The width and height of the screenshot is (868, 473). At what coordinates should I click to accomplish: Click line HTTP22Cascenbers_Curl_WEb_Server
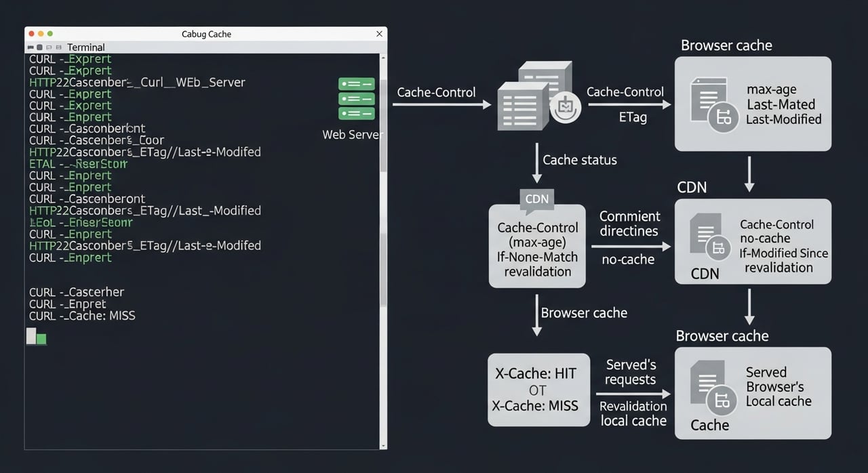click(x=137, y=83)
